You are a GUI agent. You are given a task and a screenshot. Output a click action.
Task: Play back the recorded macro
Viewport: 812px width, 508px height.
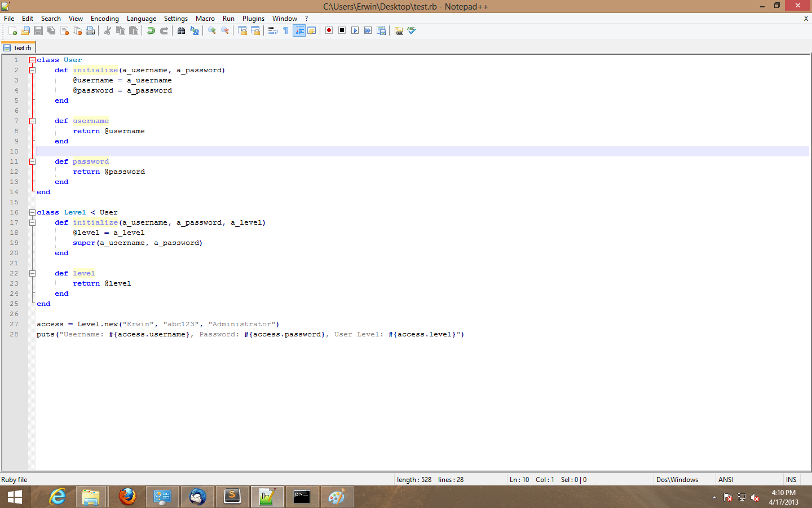(x=355, y=30)
